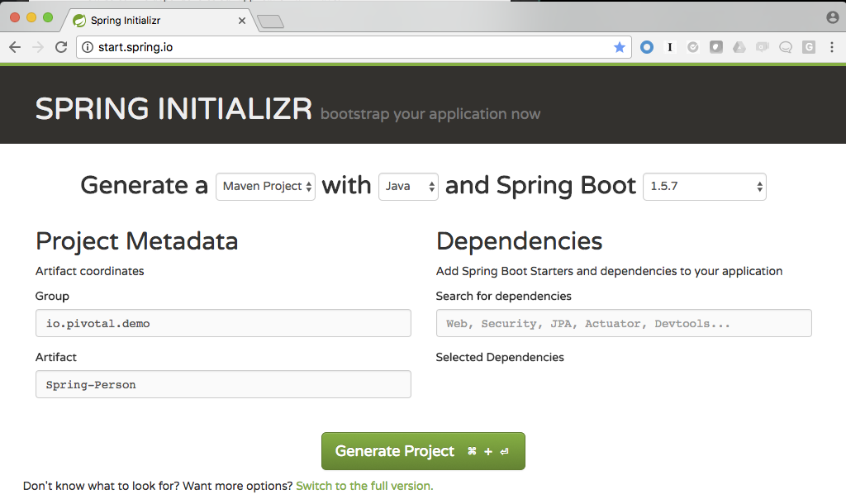Open the blue circle extension icon

coord(646,47)
